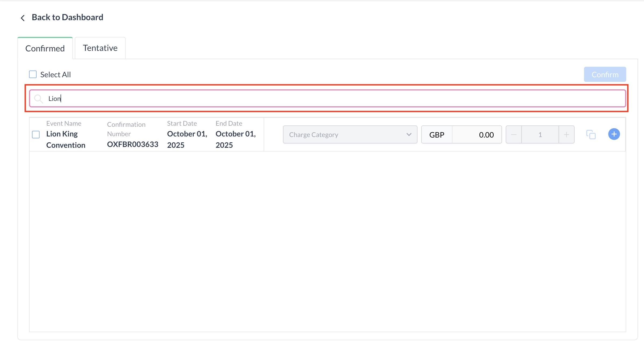Click the duplicate charge copy icon
Image resolution: width=644 pixels, height=344 pixels.
point(591,135)
